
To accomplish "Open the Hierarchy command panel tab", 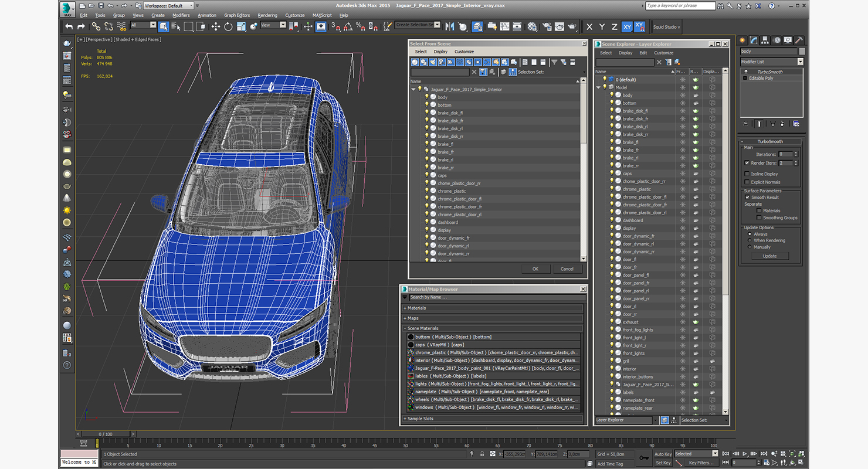I will [x=765, y=40].
